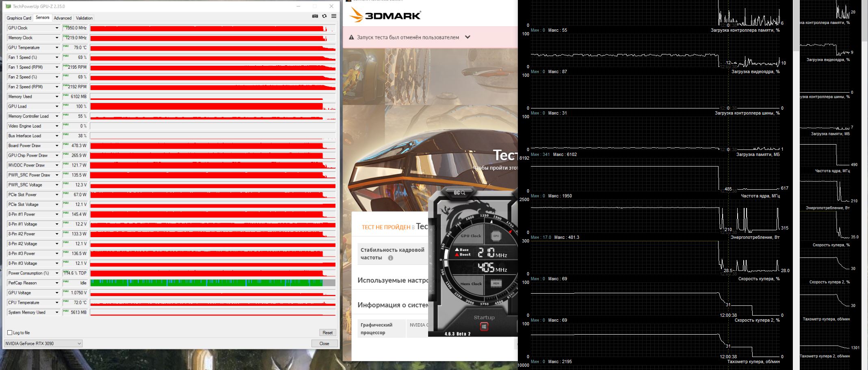This screenshot has height=370, width=868.
Task: Click the MEM chip icon in Afterburner
Action: click(496, 283)
